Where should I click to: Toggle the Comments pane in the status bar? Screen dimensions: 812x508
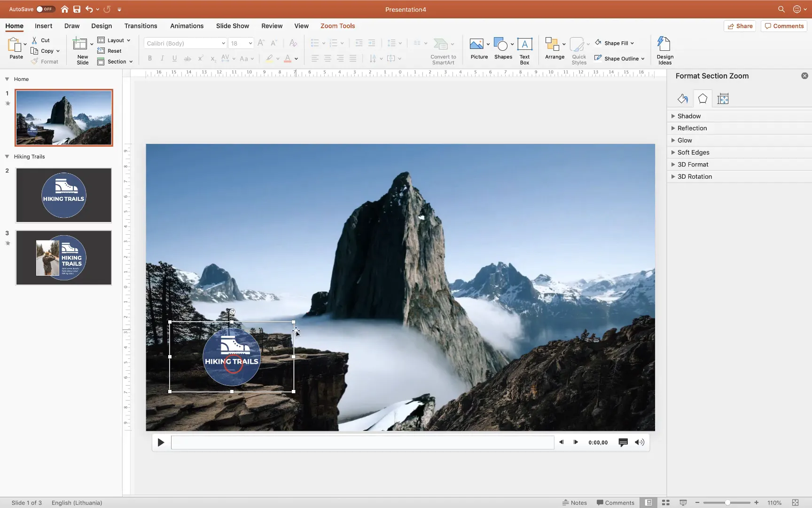click(x=615, y=502)
